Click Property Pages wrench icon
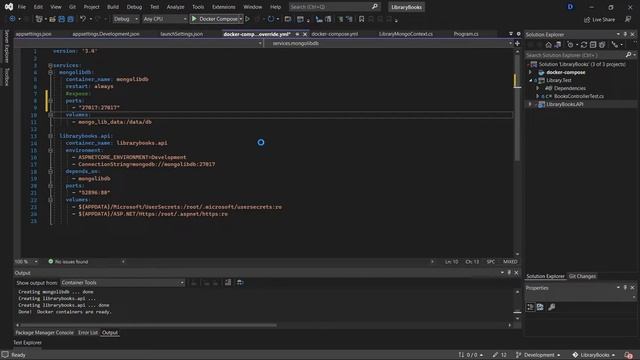640x360 pixels. click(x=551, y=307)
